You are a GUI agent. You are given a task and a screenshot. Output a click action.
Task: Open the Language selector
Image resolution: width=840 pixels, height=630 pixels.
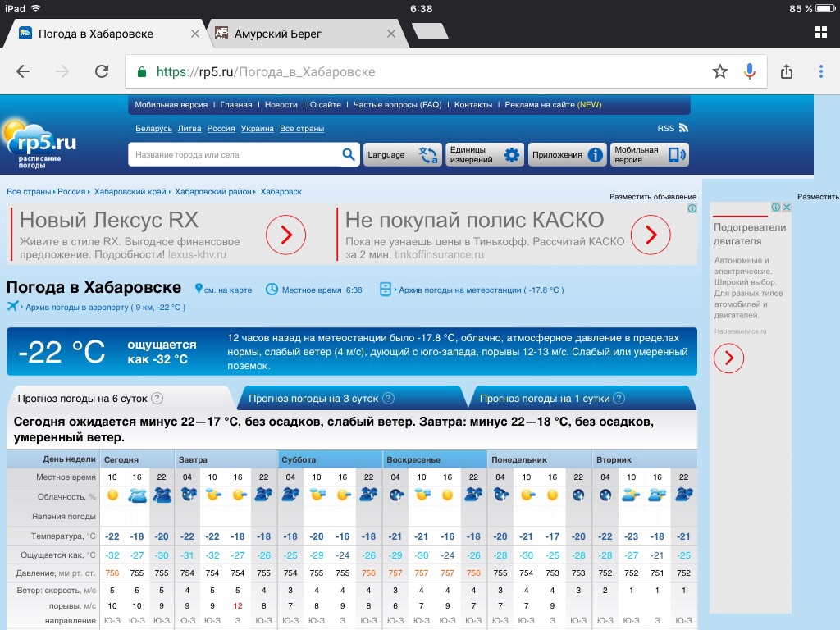click(x=402, y=155)
